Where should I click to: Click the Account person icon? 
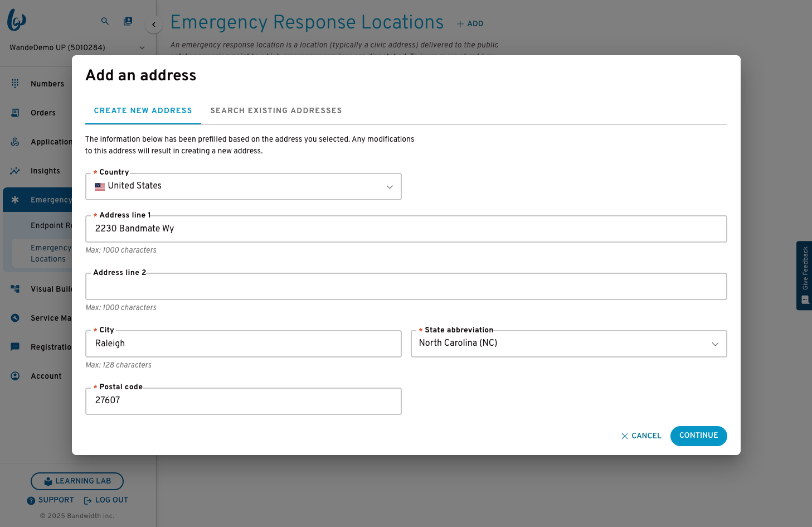pyautogui.click(x=15, y=376)
